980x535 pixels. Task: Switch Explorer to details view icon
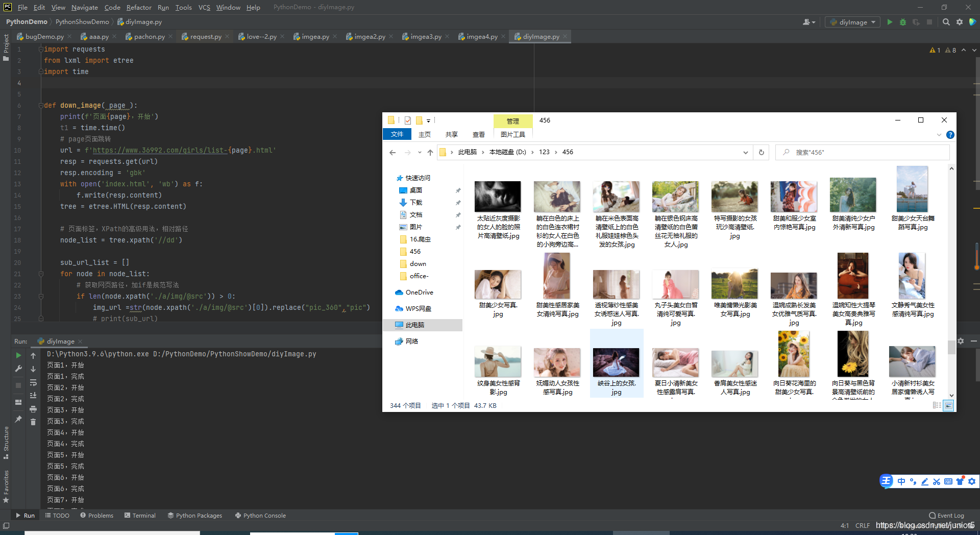click(x=937, y=405)
